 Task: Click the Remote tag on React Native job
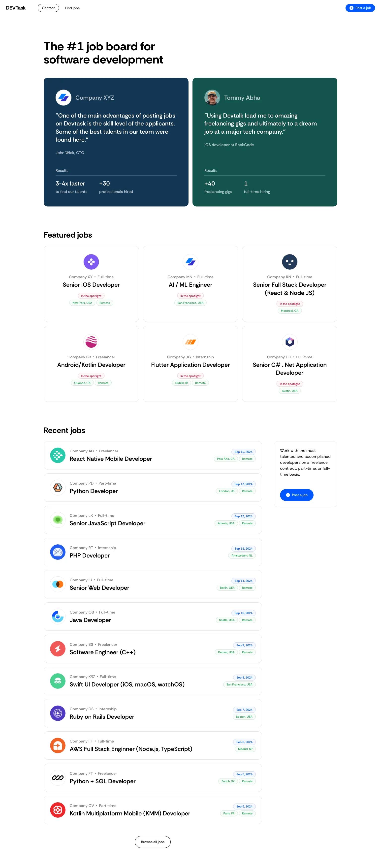tap(247, 459)
